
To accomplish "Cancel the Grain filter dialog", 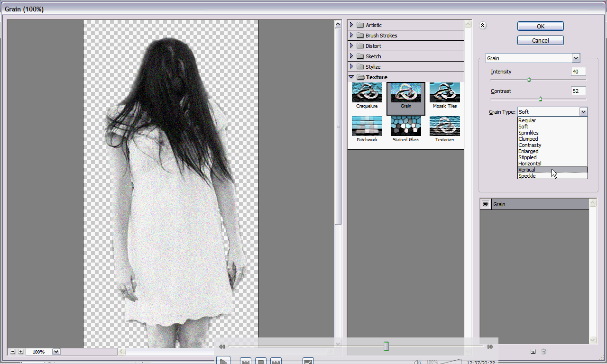I will [x=540, y=40].
